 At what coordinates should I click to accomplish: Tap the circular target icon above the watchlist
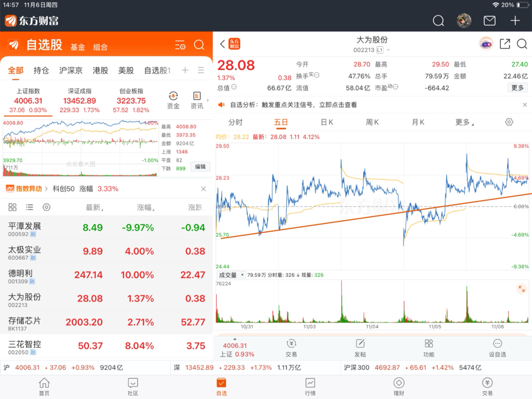click(46, 207)
